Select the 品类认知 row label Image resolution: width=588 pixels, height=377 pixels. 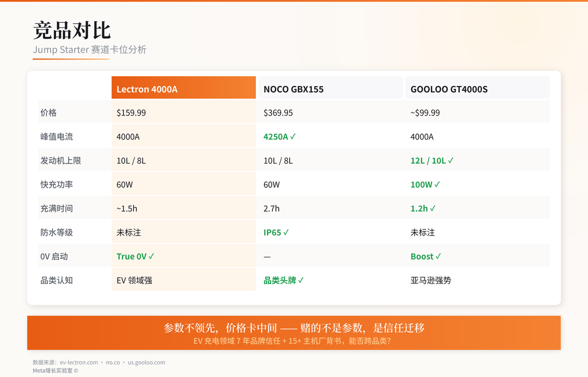coord(57,281)
